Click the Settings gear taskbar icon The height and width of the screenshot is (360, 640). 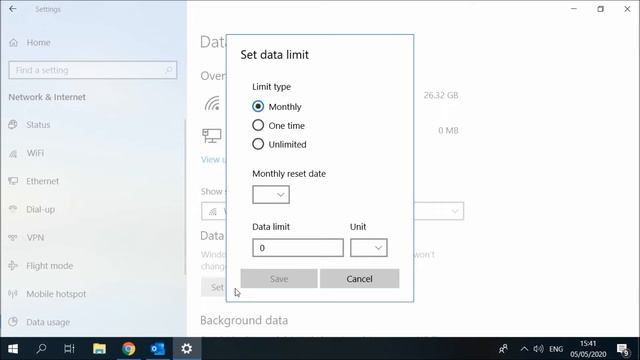[187, 349]
